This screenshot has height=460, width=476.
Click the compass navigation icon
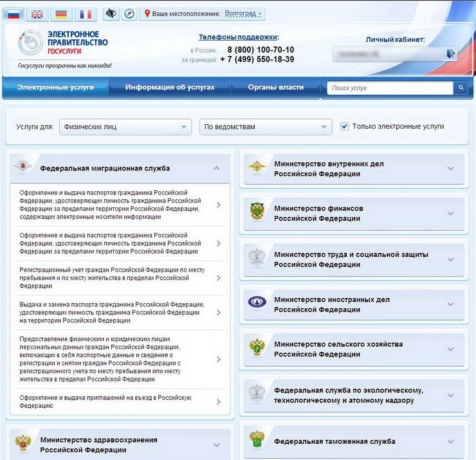pos(129,14)
